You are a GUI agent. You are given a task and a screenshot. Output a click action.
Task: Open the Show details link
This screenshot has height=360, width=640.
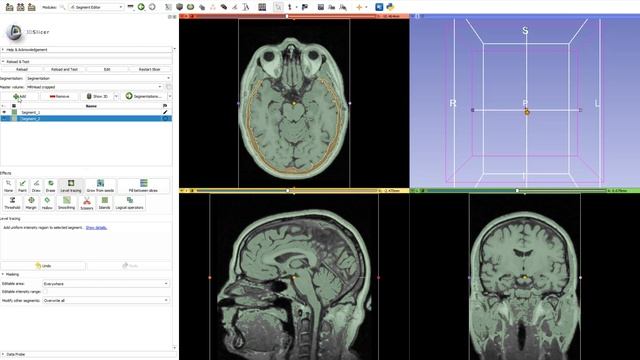coord(96,228)
